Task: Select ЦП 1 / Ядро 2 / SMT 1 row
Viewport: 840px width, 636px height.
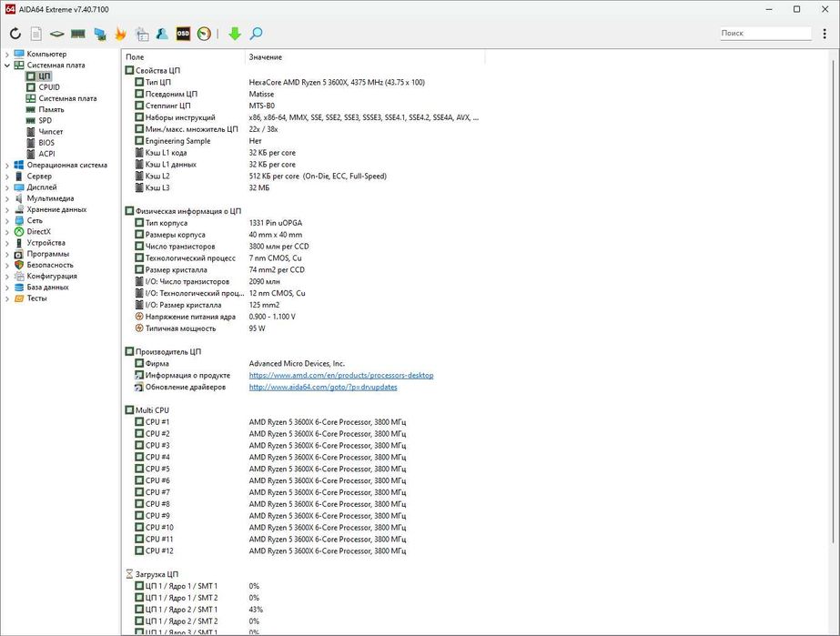Action: click(x=306, y=610)
